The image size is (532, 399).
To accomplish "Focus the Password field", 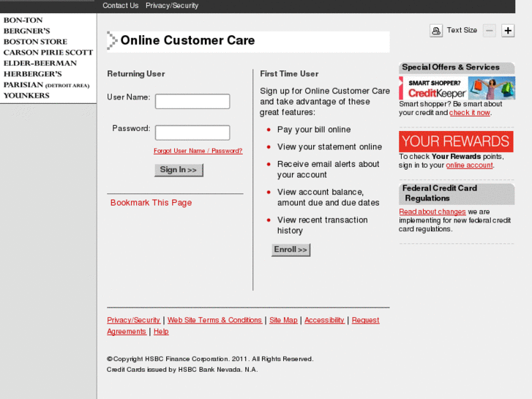I will point(192,133).
